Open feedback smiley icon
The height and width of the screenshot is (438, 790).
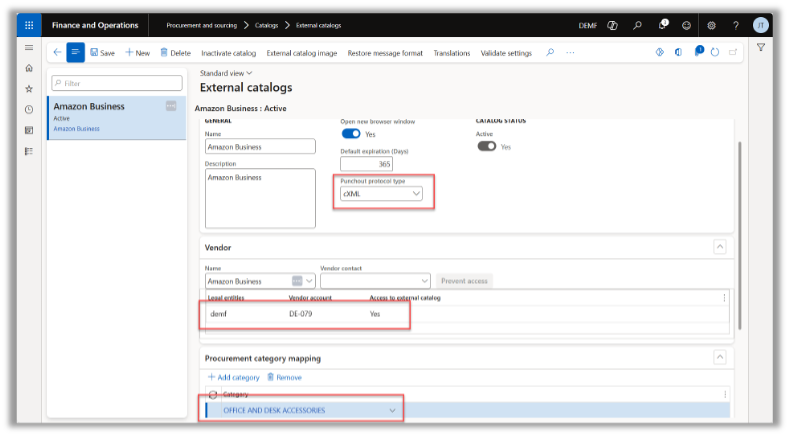coord(686,25)
